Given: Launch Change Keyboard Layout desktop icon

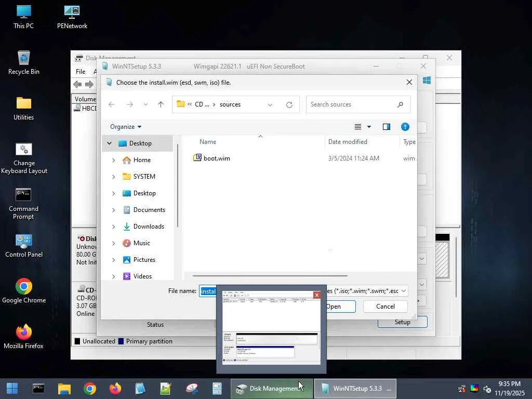Looking at the screenshot, I should click(24, 158).
